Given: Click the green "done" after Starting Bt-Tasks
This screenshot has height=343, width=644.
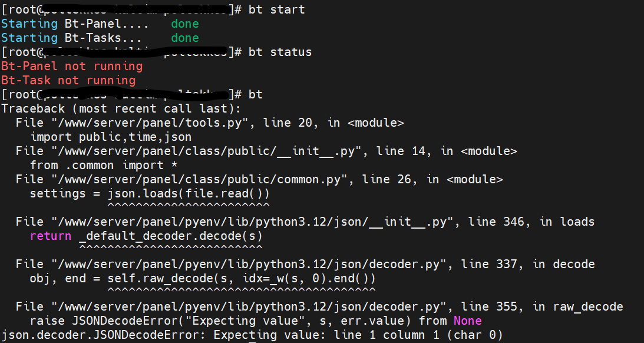Looking at the screenshot, I should click(184, 38).
